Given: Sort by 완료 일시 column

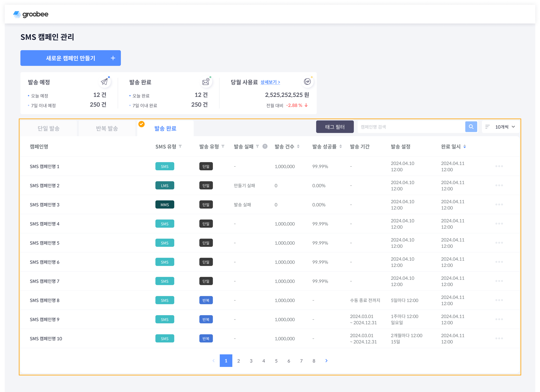Looking at the screenshot, I should pos(465,147).
